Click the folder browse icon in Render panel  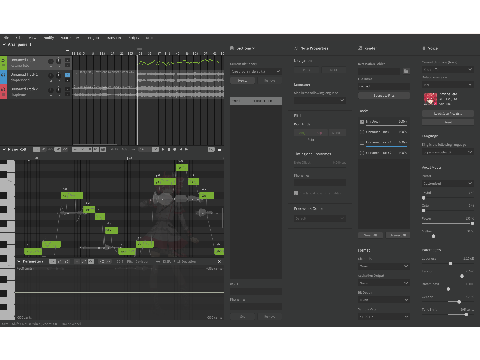pos(406,71)
